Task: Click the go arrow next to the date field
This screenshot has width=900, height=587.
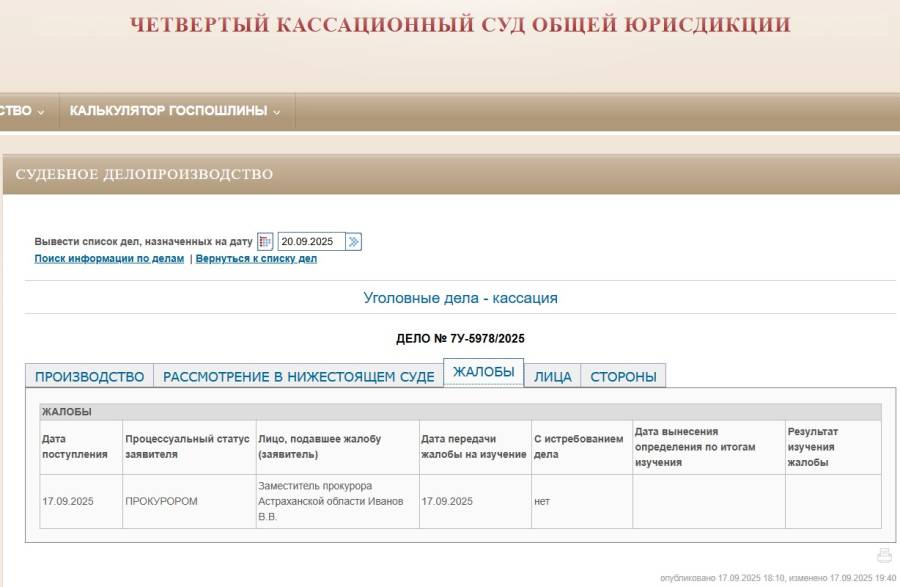Action: tap(354, 242)
